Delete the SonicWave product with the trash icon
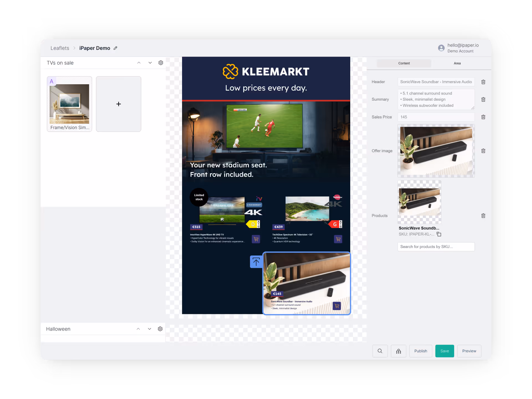This screenshot has height=399, width=532. (x=484, y=216)
